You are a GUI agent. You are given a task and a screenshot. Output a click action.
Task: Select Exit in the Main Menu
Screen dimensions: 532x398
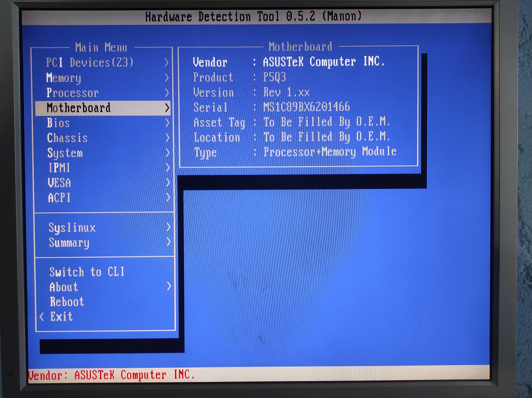click(62, 317)
